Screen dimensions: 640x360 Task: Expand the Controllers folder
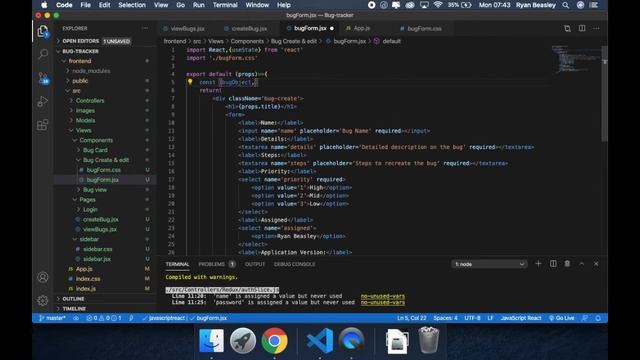click(x=90, y=100)
